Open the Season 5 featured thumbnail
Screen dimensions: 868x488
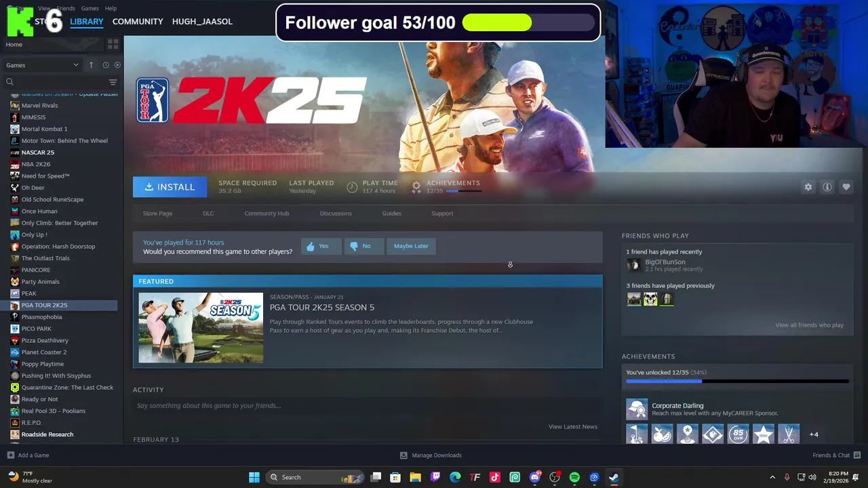[x=201, y=327]
